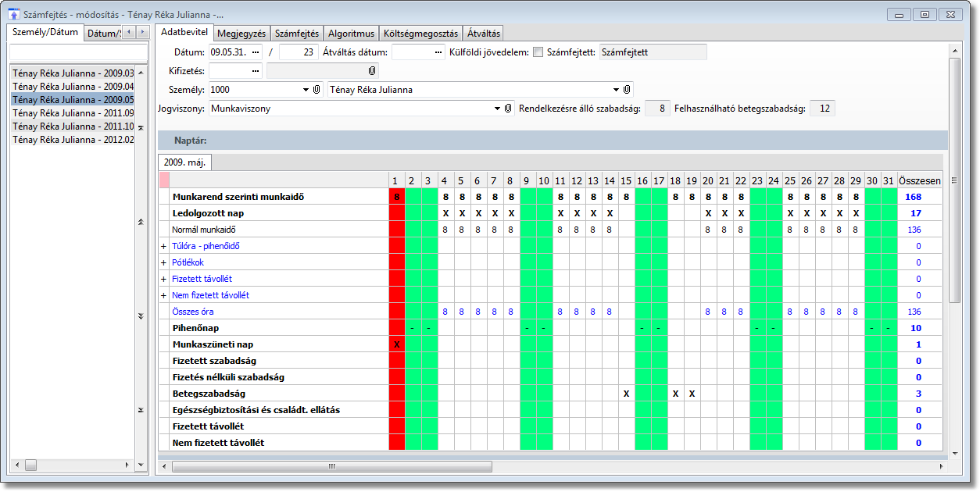Click the paperclip icon after Tényay Réka Julianna dropdown
980x492 pixels.
click(627, 90)
